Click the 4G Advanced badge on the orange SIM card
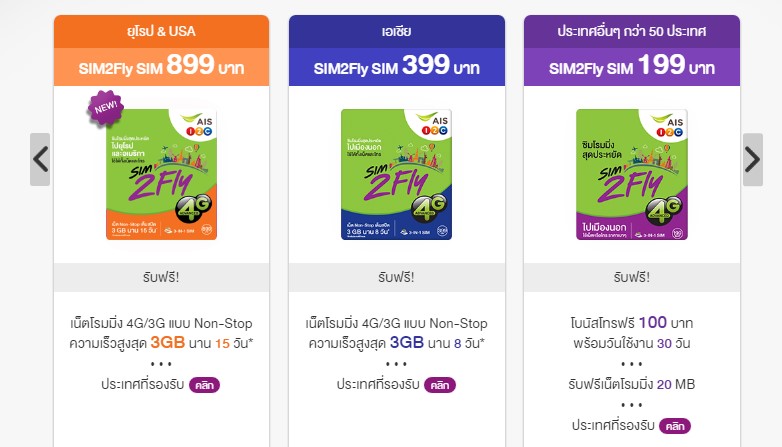Viewport: 782px width, 447px height. [x=194, y=208]
